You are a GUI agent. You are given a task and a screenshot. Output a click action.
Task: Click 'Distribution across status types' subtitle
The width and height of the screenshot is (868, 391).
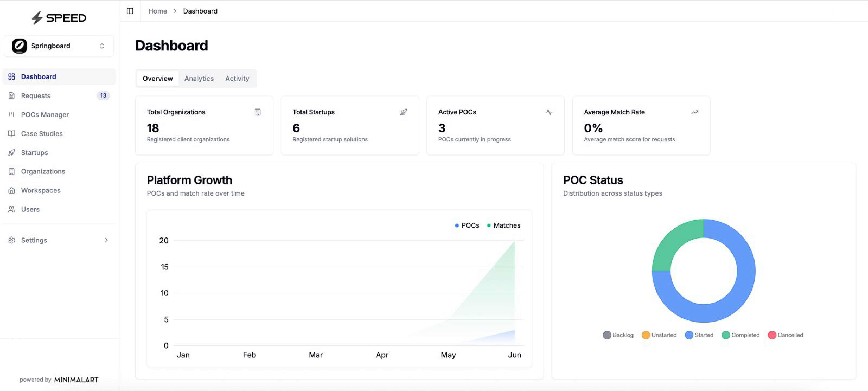(613, 193)
